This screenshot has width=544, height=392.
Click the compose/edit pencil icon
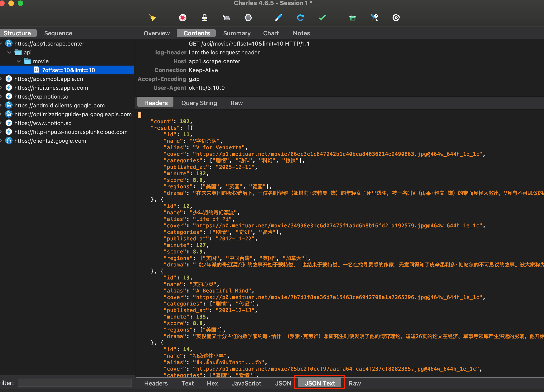click(278, 18)
